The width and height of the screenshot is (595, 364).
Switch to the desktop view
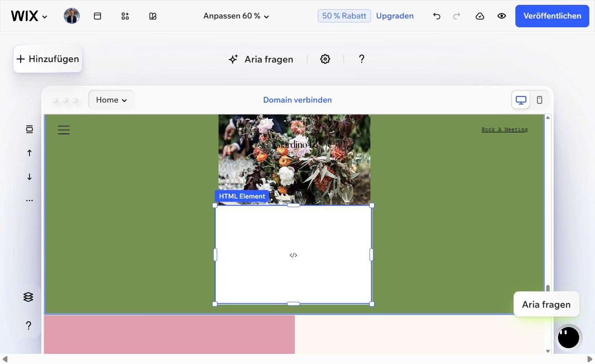pos(521,100)
